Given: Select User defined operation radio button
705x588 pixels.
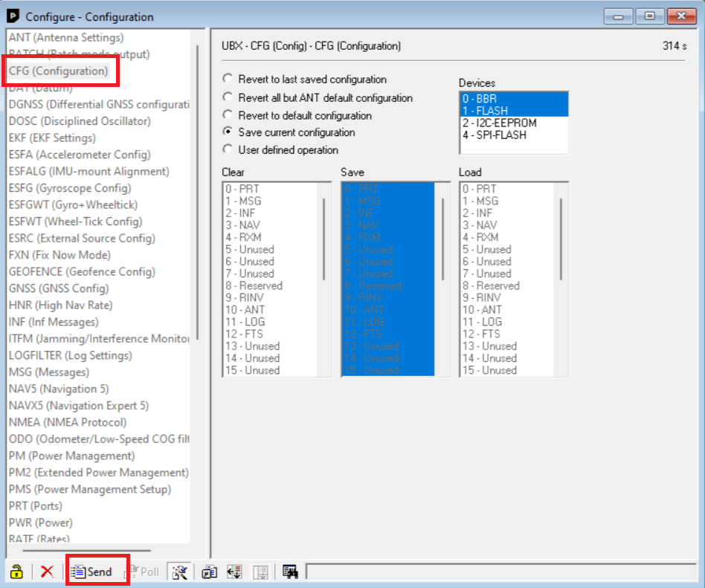Looking at the screenshot, I should tap(228, 149).
